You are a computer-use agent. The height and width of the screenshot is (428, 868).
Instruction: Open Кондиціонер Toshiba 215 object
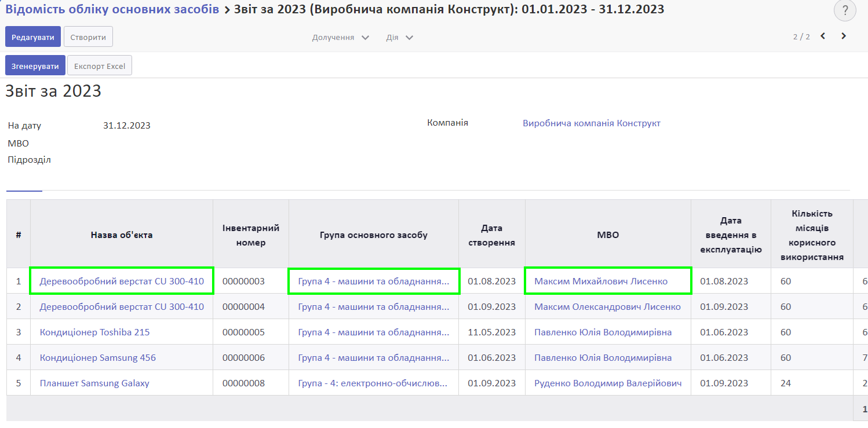point(94,332)
